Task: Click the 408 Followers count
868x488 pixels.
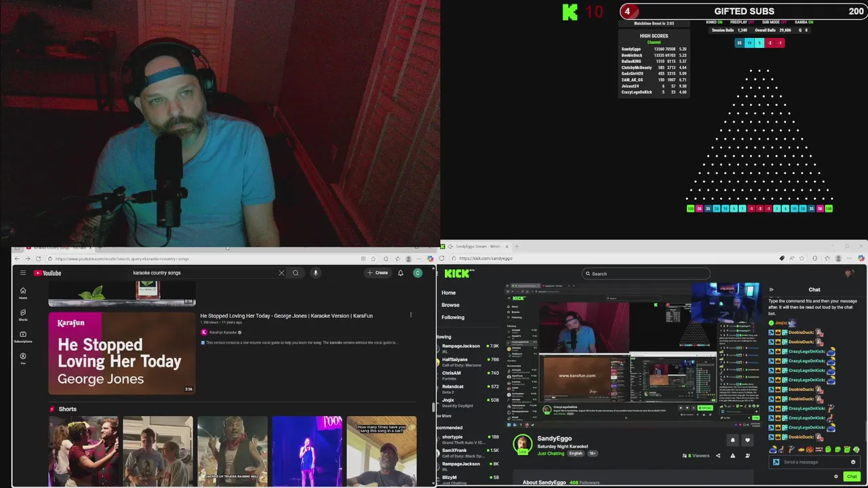Action: point(585,483)
